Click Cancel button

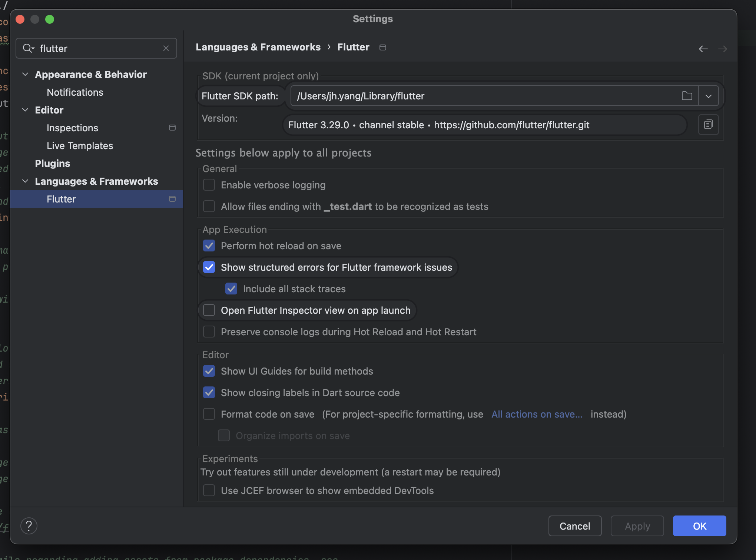pos(575,526)
